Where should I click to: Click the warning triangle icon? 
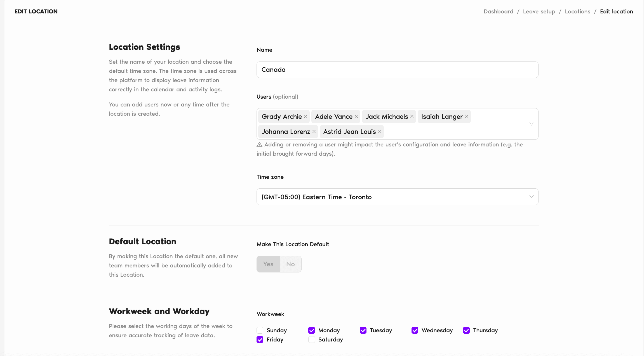pyautogui.click(x=259, y=144)
